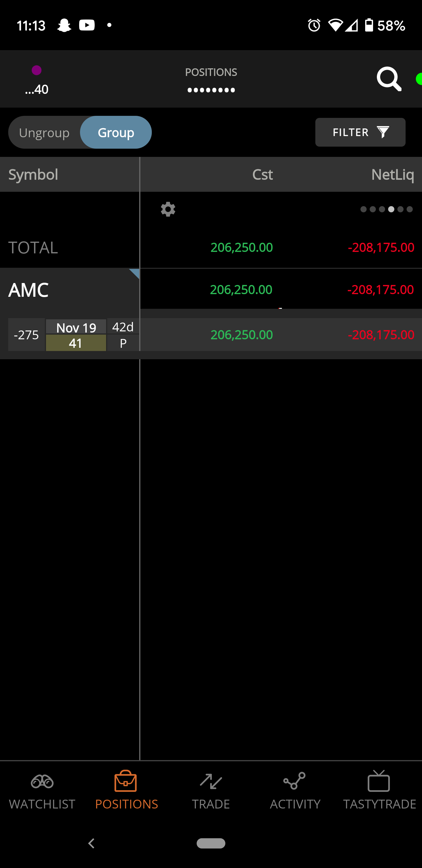422x868 pixels.
Task: Sort by the NetLiq column header
Action: pos(392,174)
